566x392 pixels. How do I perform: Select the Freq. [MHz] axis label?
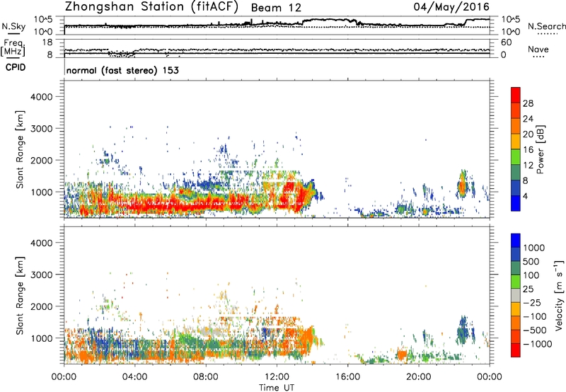point(13,48)
